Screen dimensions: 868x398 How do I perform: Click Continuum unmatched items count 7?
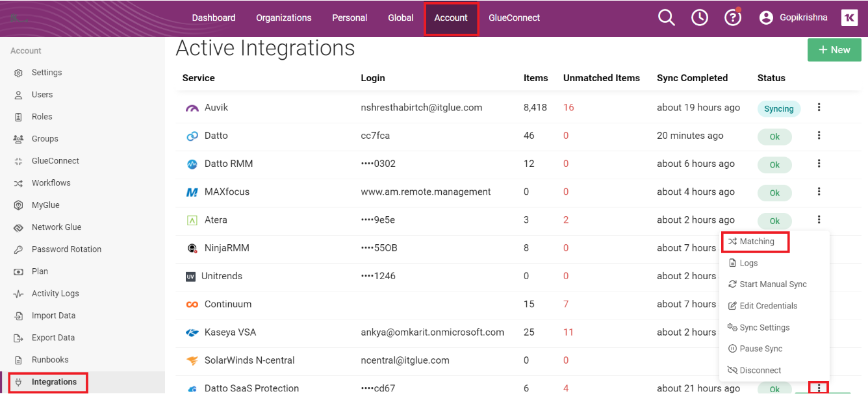point(566,305)
